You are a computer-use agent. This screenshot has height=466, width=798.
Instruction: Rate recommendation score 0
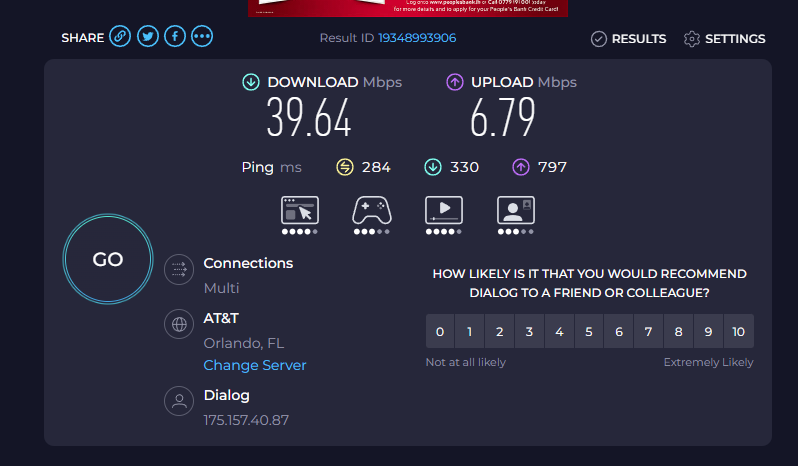440,332
